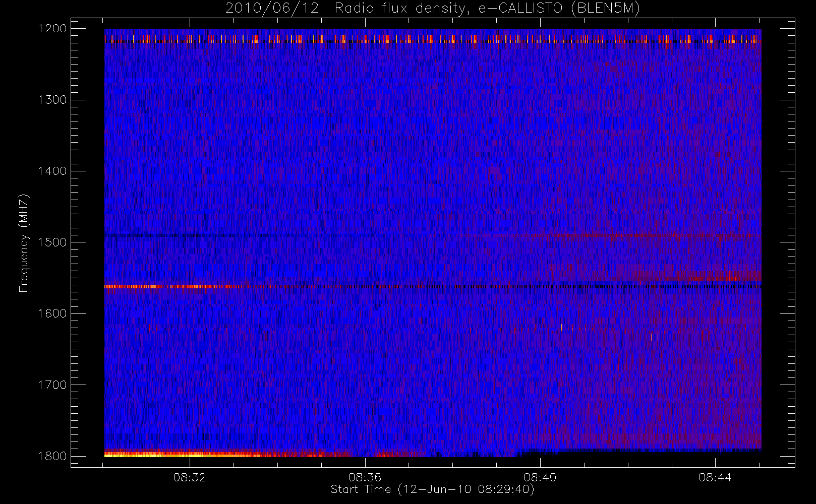This screenshot has width=816, height=504.
Task: Click the 'Start Time (12-Jun-10 08:29:40)' label
Action: coord(432,489)
